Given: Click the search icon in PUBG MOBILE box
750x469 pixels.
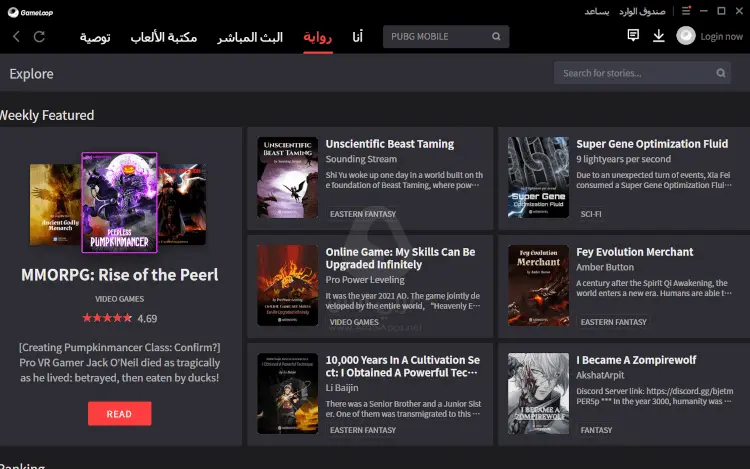Looking at the screenshot, I should click(496, 37).
